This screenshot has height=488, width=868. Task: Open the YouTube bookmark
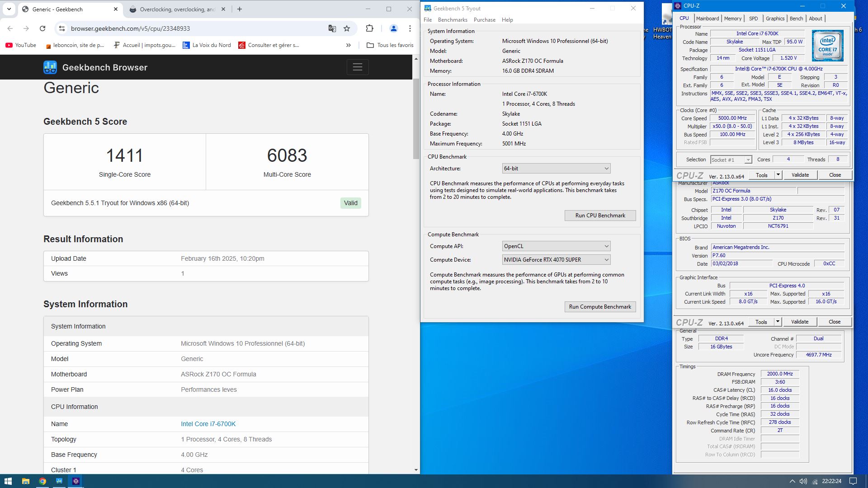21,45
